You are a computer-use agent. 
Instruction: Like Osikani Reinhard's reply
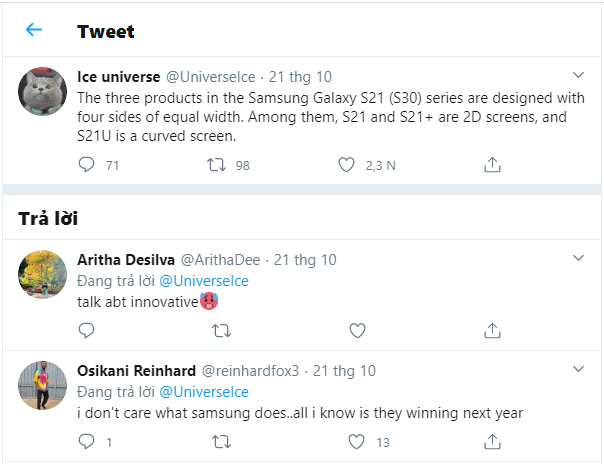coord(357,440)
